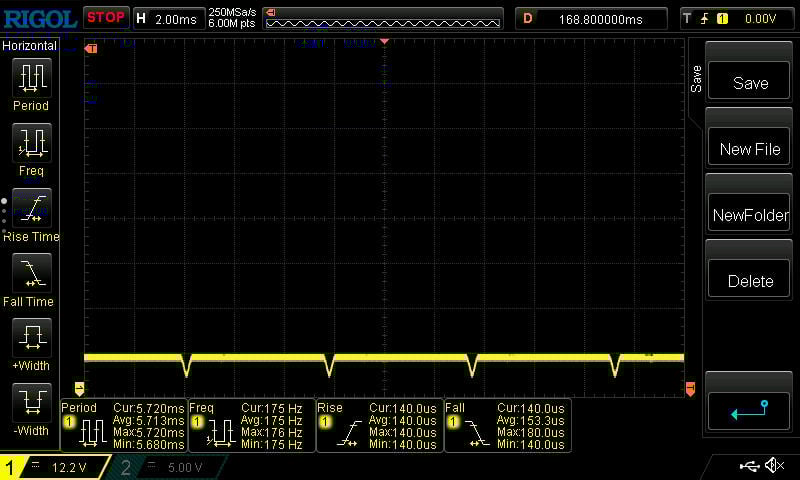Viewport: 800px width, 480px height.
Task: Select the channel 1 label tab
Action: (x=9, y=467)
